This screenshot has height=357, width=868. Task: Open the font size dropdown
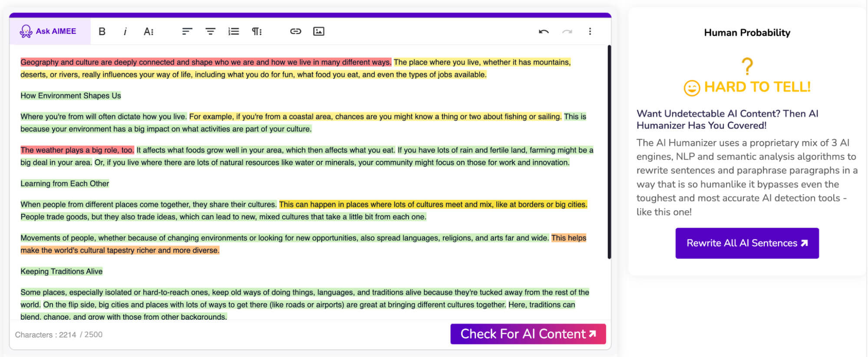[149, 31]
